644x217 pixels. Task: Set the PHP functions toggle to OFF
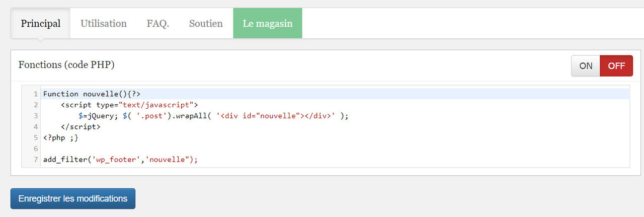pyautogui.click(x=616, y=66)
